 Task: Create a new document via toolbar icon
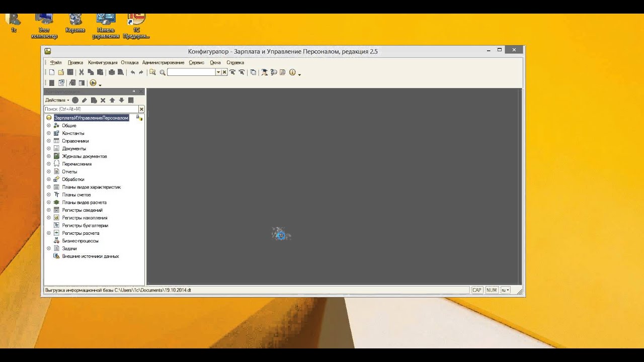pos(52,72)
